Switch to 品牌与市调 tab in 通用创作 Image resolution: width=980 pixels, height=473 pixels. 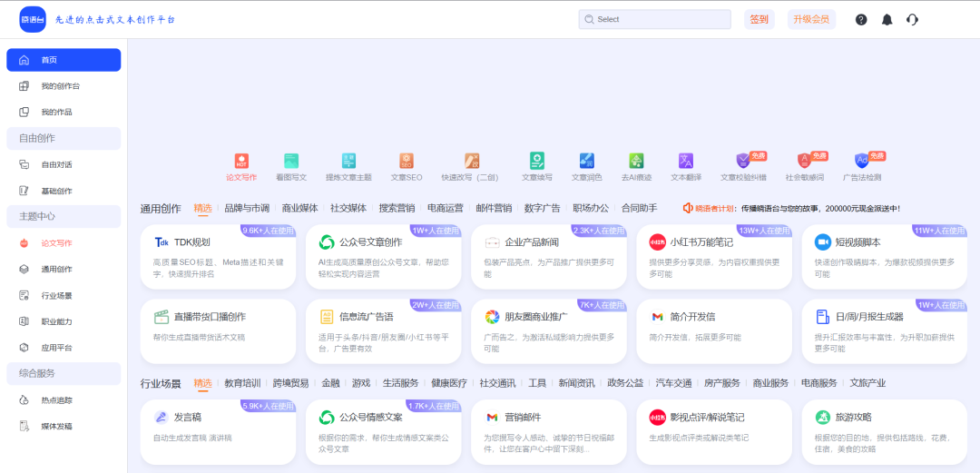click(x=247, y=208)
